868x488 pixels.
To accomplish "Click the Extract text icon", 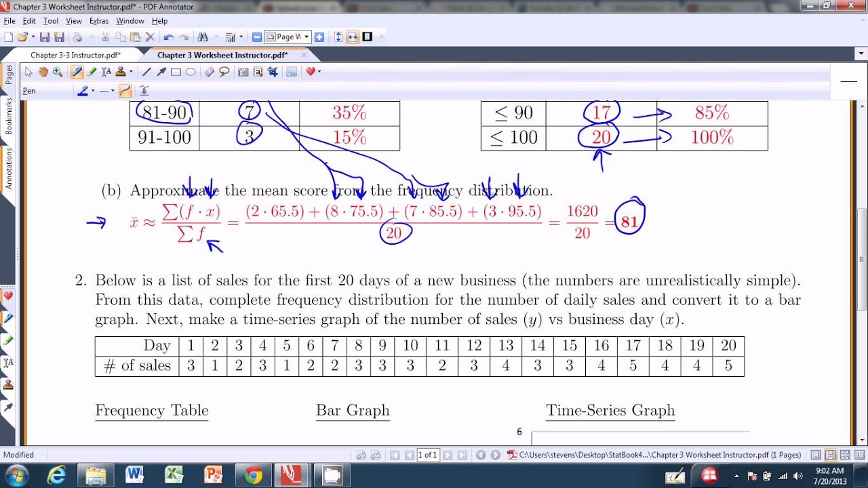I will coord(258,72).
